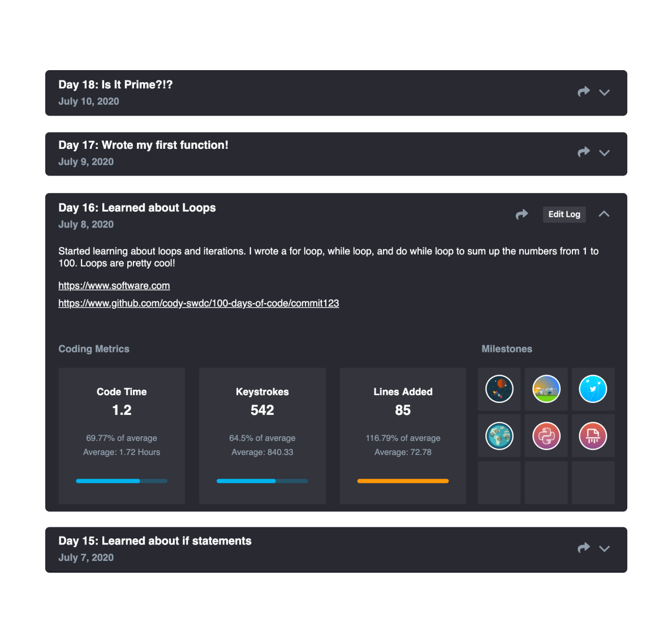
Task: Expand Day 17 Wrote my first function
Action: [604, 153]
